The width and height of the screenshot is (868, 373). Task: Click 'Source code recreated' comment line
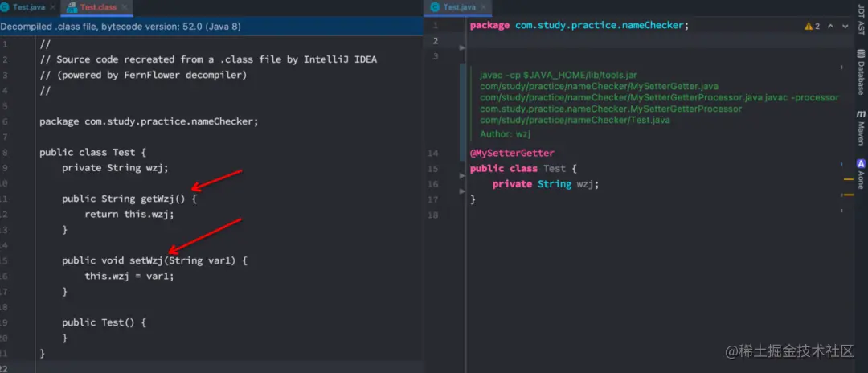click(x=208, y=59)
